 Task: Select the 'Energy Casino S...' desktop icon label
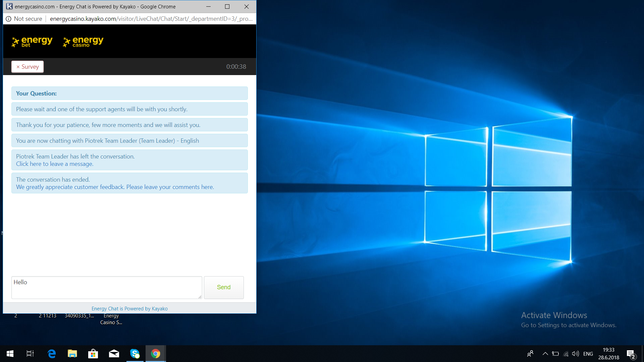tap(111, 319)
